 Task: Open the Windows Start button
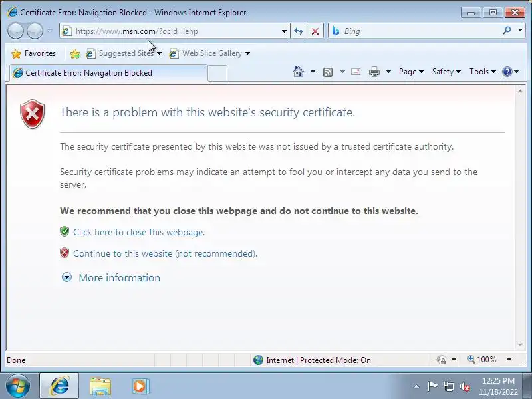[x=18, y=386]
